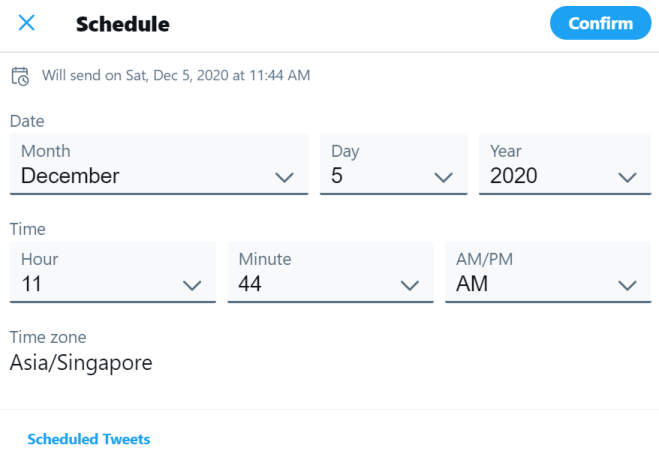
Task: Click the Hour chevron arrow
Action: (192, 286)
